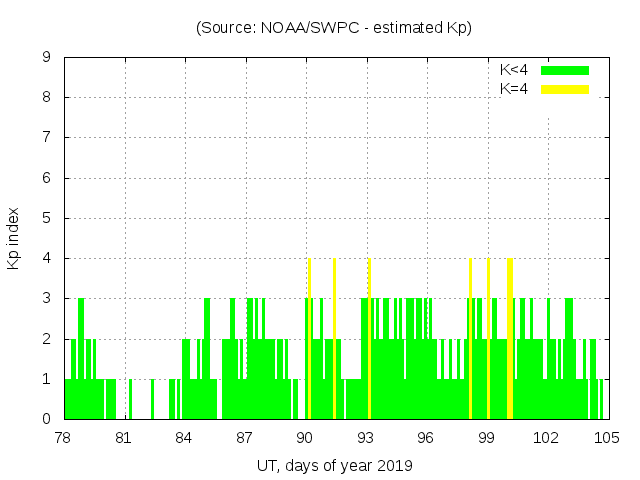Click the vertical 'Kp index' axis label
This screenshot has width=640, height=480.
(14, 238)
